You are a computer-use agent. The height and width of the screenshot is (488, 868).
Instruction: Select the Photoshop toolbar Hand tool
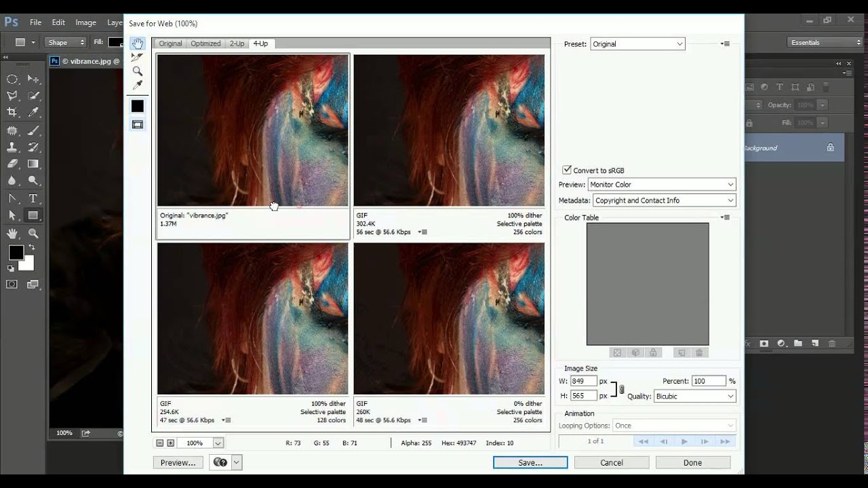pos(12,233)
